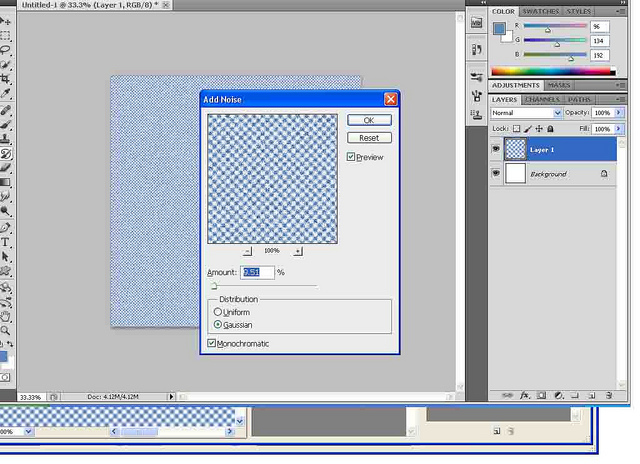Expand the Fill slider arrow
640x464 pixels.
pyautogui.click(x=618, y=129)
